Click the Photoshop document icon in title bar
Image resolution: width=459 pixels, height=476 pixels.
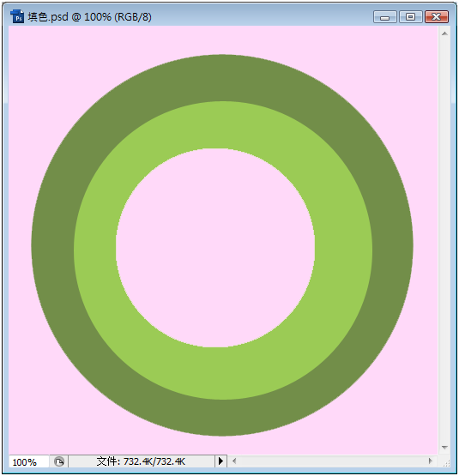click(x=17, y=16)
